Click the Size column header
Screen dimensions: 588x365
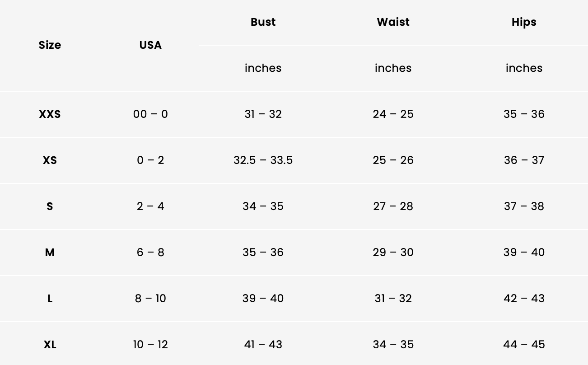point(50,45)
